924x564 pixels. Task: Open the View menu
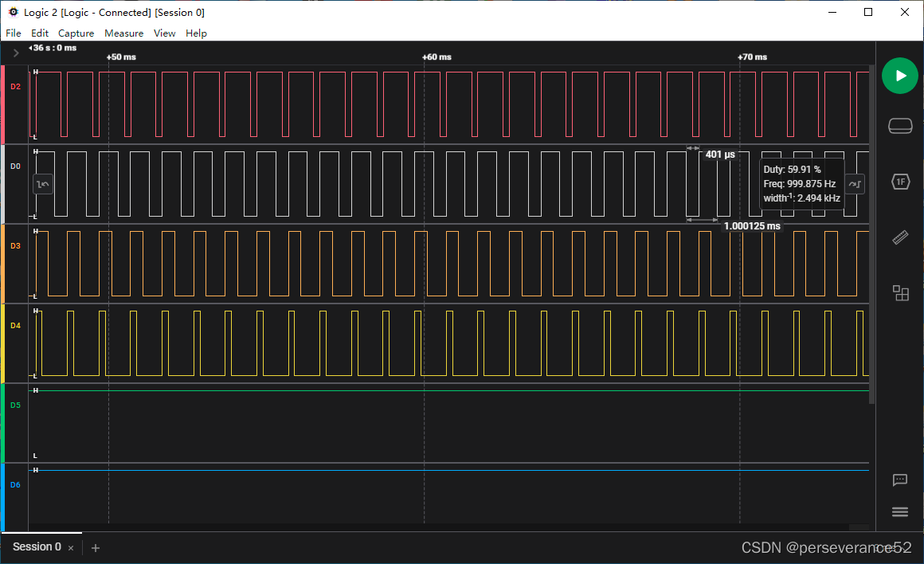pyautogui.click(x=165, y=33)
